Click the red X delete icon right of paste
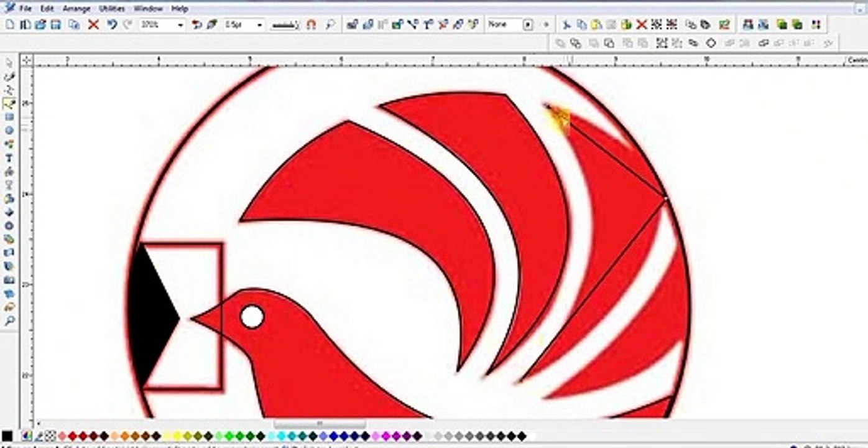 pyautogui.click(x=642, y=25)
